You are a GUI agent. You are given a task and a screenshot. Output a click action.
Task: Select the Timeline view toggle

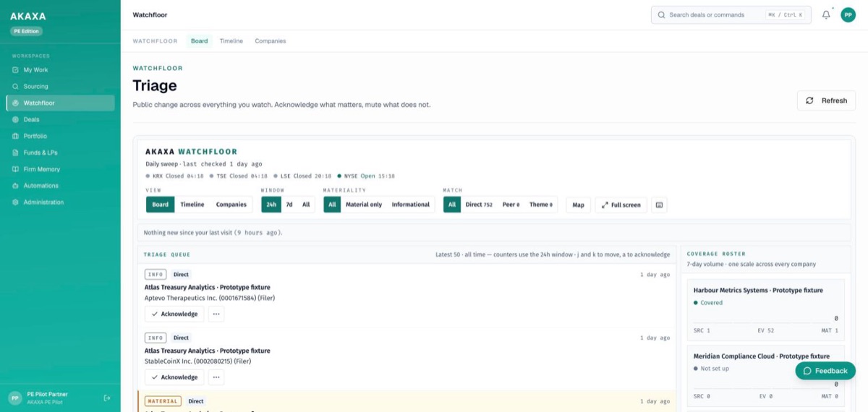coord(192,205)
